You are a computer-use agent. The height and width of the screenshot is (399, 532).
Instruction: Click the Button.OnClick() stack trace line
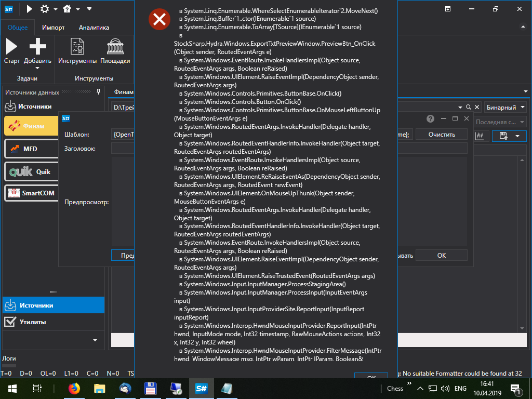pos(240,101)
